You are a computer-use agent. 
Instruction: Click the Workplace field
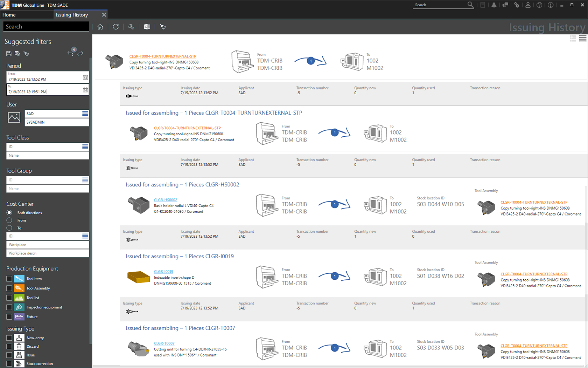48,245
